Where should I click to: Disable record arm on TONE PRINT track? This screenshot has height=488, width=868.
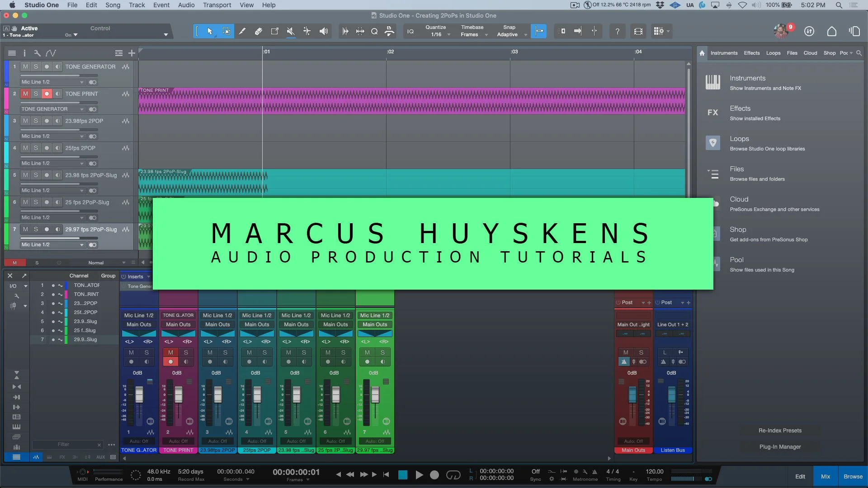tap(47, 94)
